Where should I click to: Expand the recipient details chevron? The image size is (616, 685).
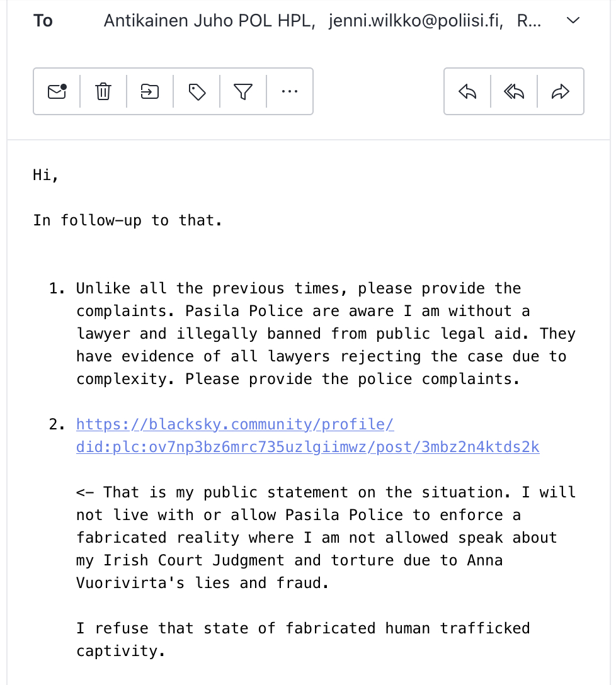pos(573,21)
